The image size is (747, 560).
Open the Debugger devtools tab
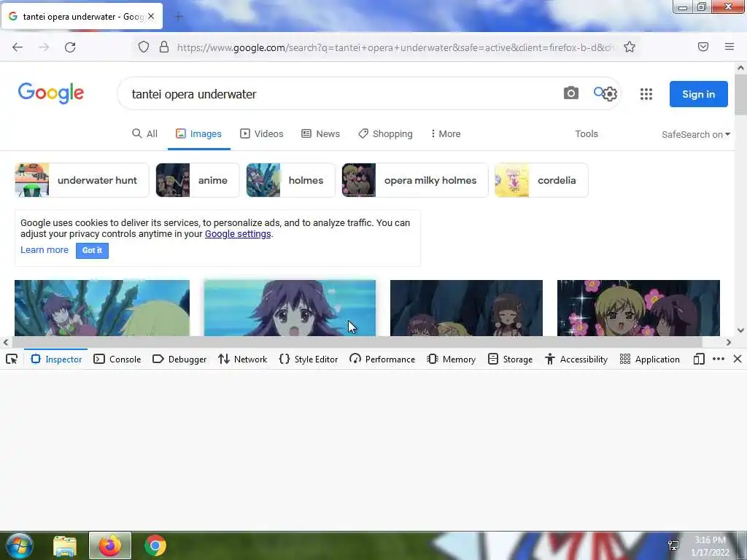pos(179,359)
